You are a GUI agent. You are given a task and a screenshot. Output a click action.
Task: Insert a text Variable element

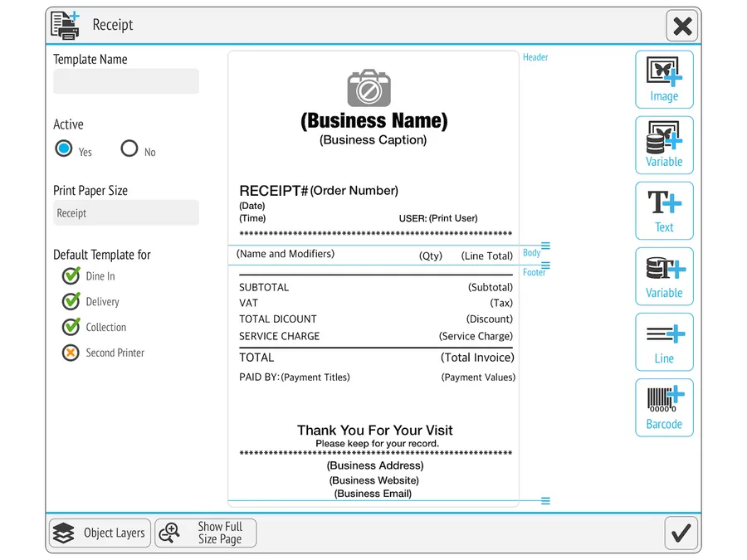pyautogui.click(x=664, y=276)
